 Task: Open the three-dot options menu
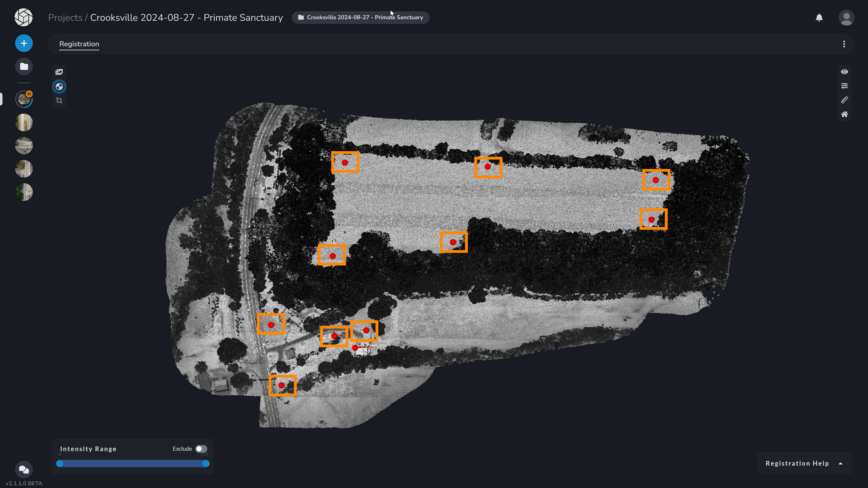(x=844, y=44)
